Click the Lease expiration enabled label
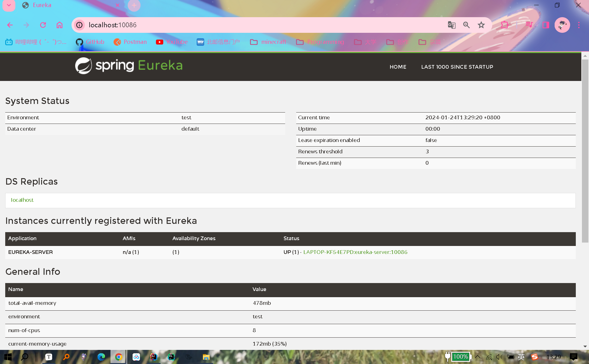 coord(329,140)
